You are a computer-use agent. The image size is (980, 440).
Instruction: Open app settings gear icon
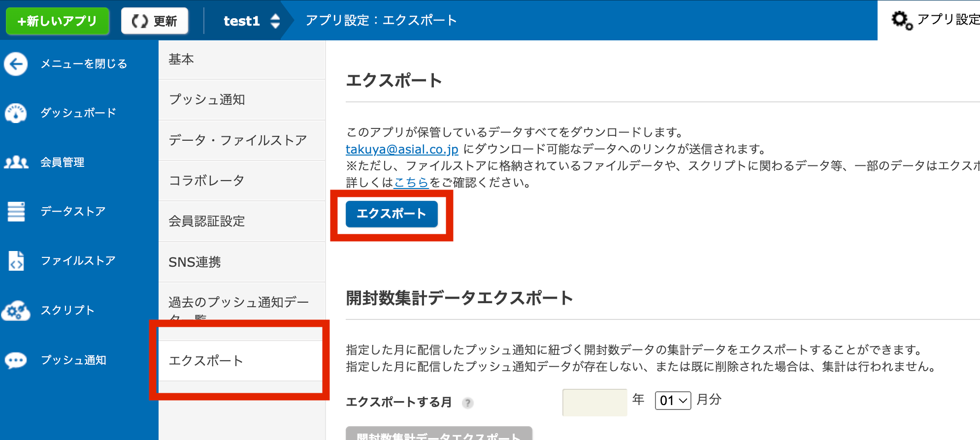(x=901, y=20)
